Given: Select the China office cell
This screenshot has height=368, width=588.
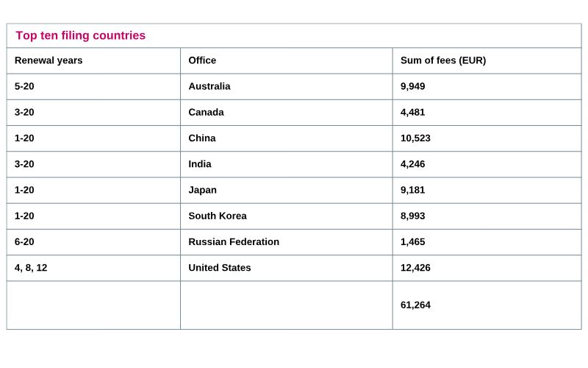Looking at the screenshot, I should 202,138.
